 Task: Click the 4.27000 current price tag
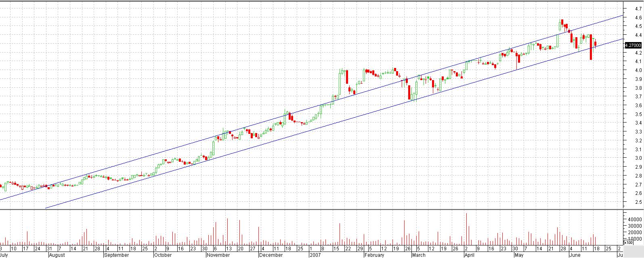point(632,46)
